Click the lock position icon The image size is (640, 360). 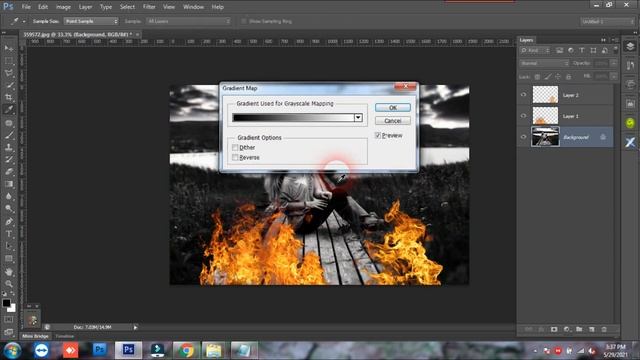558,77
